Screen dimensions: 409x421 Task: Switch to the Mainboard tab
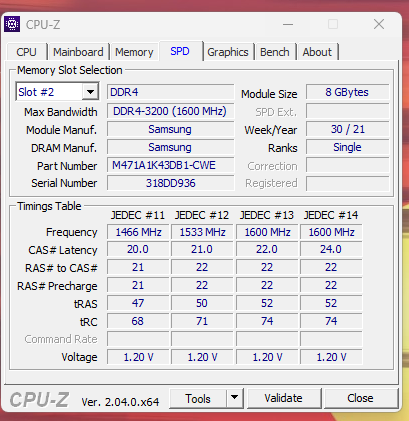[x=78, y=52]
